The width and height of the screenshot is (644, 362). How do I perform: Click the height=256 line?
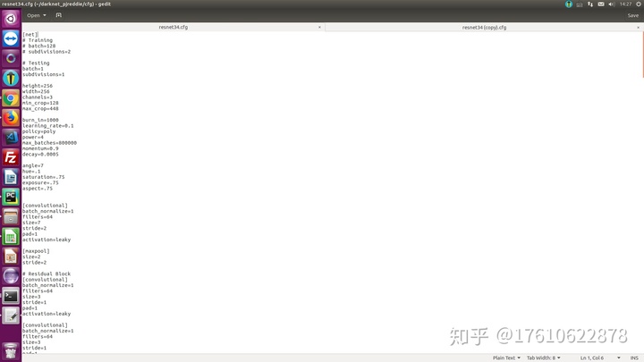[38, 86]
